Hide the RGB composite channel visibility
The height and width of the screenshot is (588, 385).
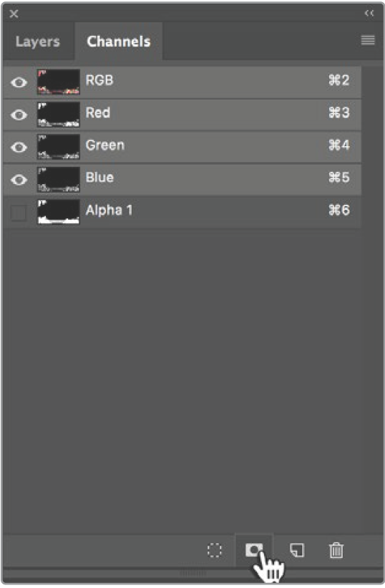click(x=19, y=82)
